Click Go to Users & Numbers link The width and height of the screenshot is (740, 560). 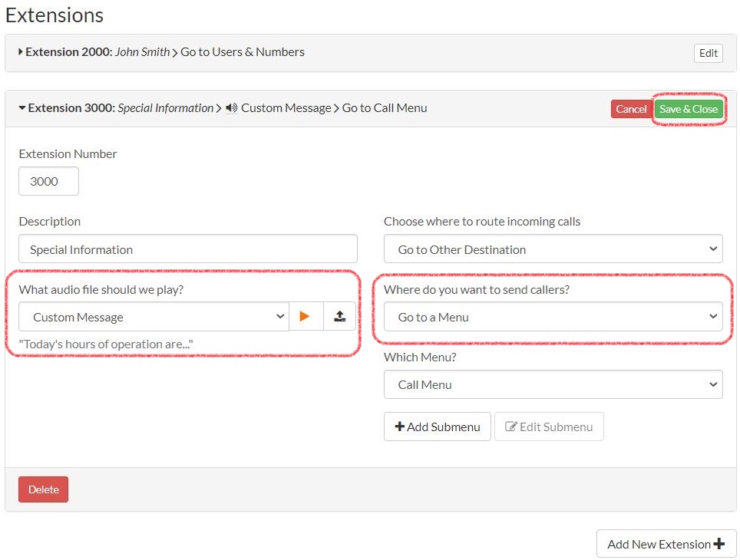[x=243, y=51]
